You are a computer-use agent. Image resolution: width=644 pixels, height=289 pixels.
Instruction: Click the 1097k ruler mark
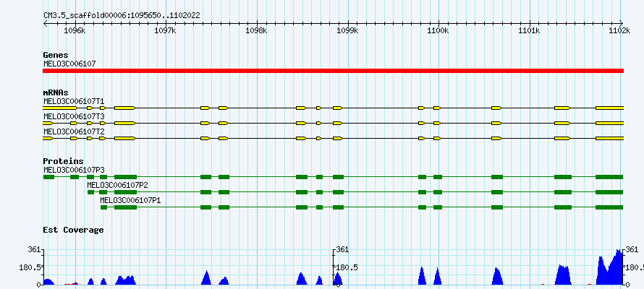(166, 31)
